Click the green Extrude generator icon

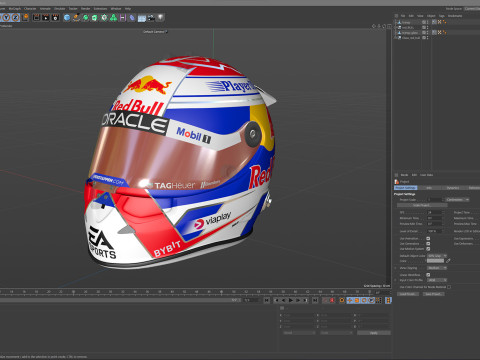pos(95,17)
